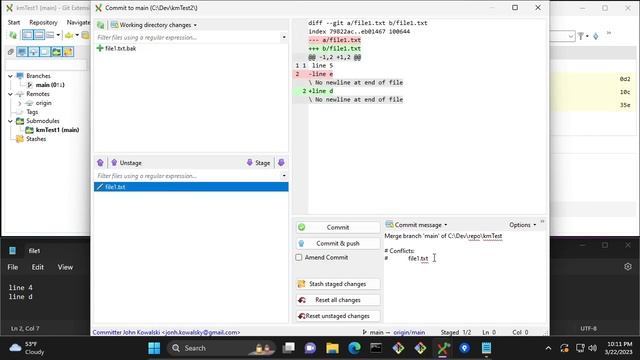Click the origin/main remote link in the status bar
The image size is (640, 360).
409,332
